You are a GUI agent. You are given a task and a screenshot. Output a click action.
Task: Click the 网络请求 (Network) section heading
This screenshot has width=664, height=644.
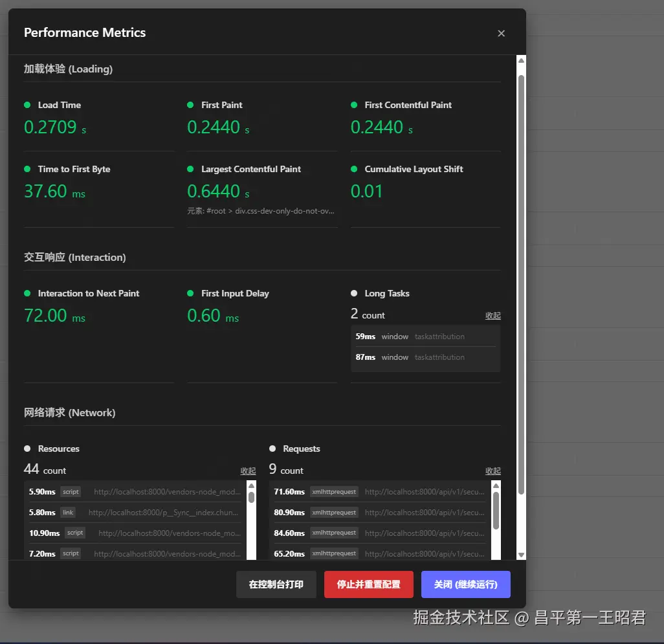(69, 413)
